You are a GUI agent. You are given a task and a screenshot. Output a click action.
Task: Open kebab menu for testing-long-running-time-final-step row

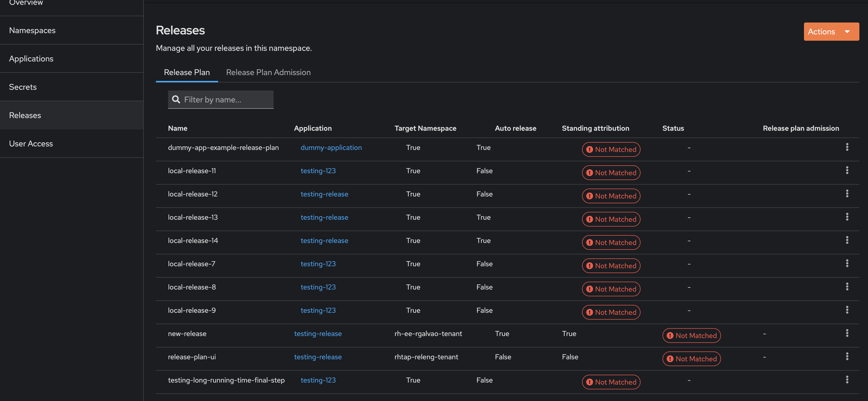click(847, 380)
